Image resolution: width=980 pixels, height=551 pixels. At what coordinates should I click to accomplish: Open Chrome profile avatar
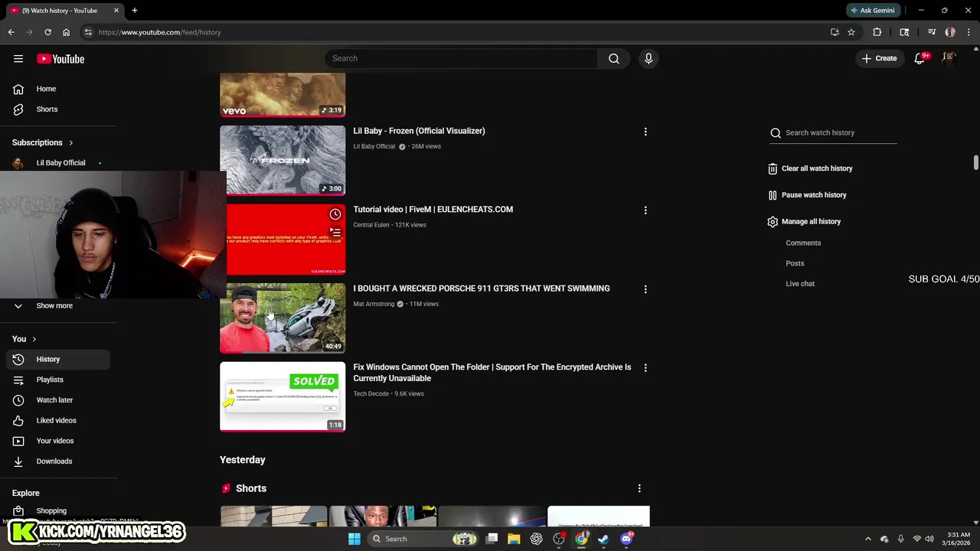(950, 32)
